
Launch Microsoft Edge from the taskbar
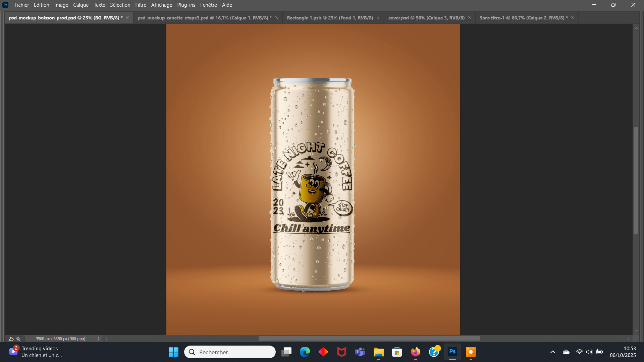click(305, 352)
